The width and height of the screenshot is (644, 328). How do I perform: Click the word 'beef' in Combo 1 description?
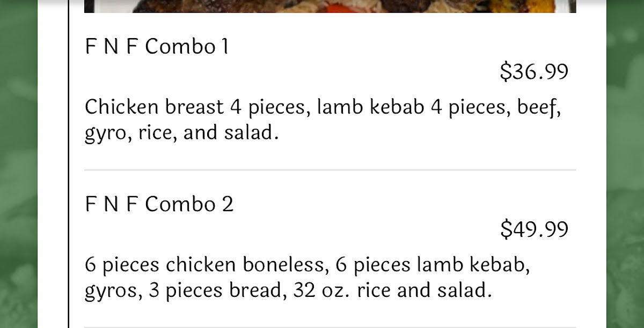pyautogui.click(x=538, y=108)
